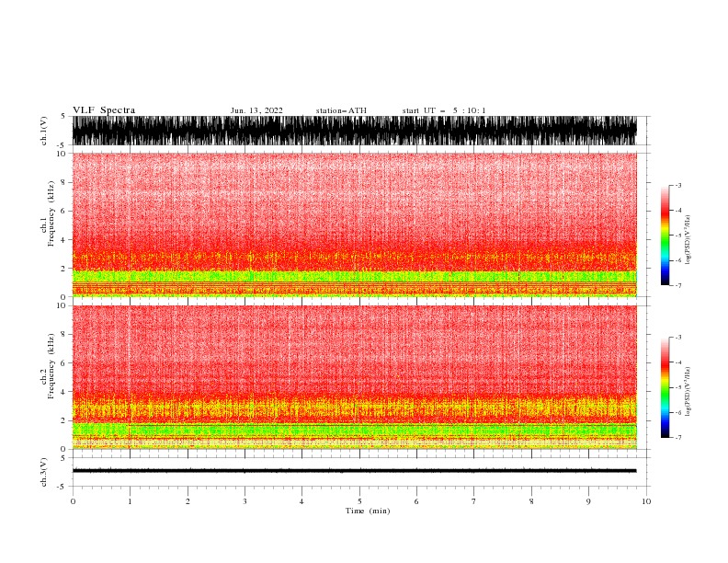Click the ch.2 spectrogram panel
The image size is (728, 563).
(x=354, y=377)
